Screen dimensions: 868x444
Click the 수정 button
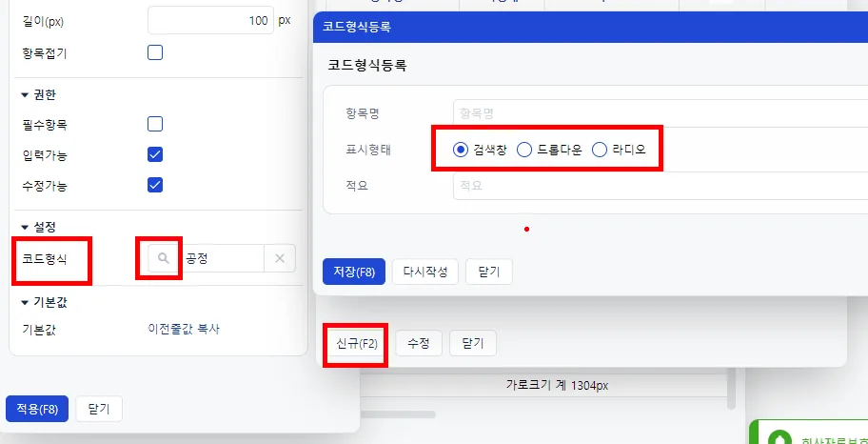[x=419, y=343]
